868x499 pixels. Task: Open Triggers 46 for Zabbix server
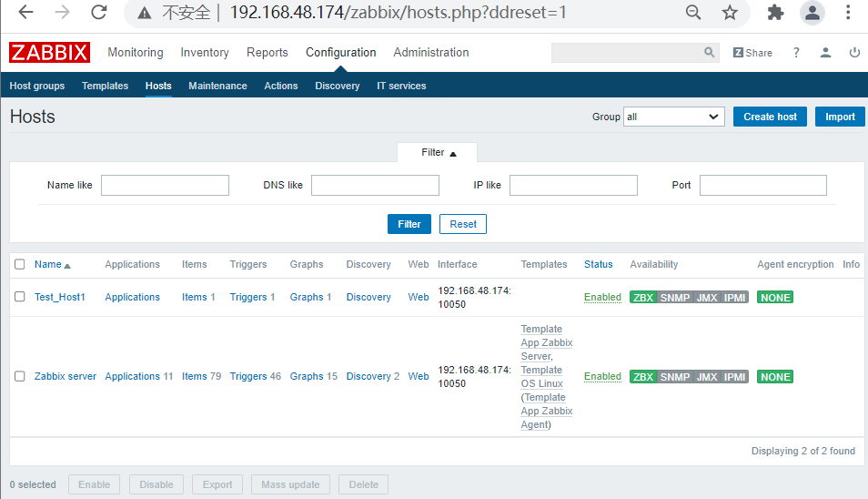248,376
